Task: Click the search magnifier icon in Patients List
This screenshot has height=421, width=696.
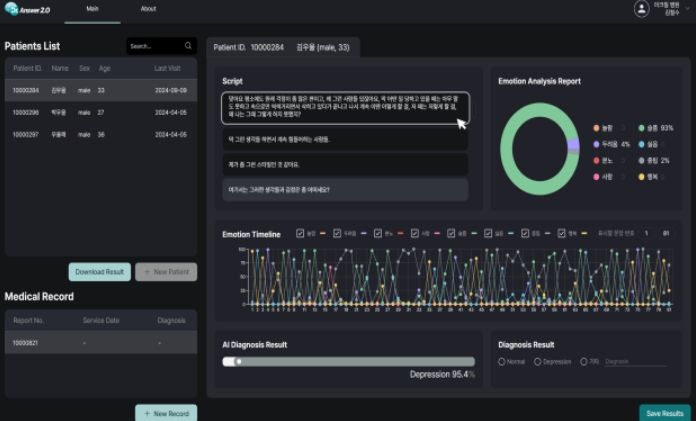Action: click(x=187, y=46)
